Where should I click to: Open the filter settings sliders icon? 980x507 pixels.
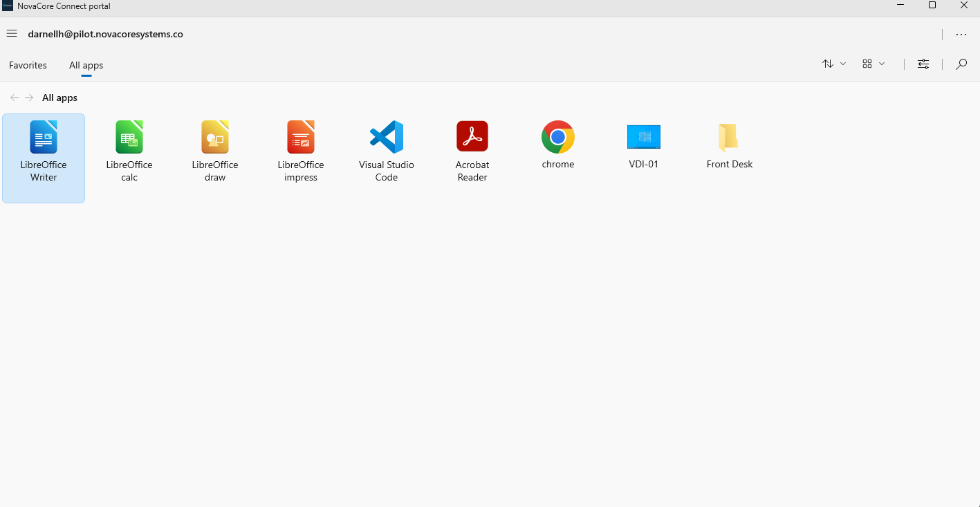(923, 64)
